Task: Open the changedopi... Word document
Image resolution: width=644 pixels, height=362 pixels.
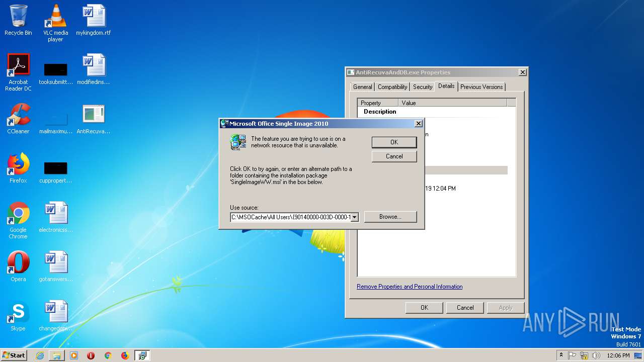Action: [x=55, y=316]
